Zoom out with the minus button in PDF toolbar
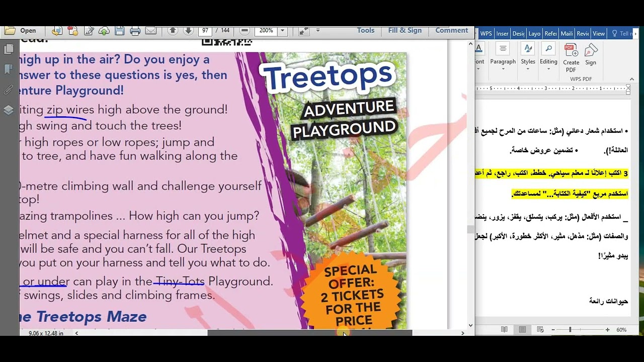 (244, 31)
